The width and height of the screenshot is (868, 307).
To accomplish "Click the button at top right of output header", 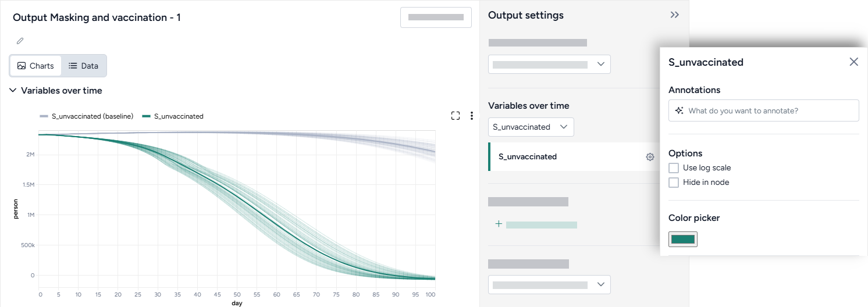I will pyautogui.click(x=436, y=17).
